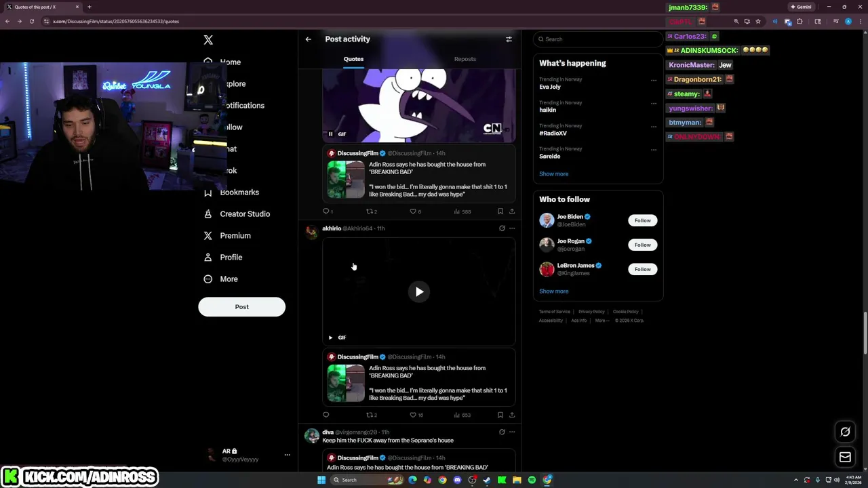Image resolution: width=868 pixels, height=488 pixels.
Task: Open the Søreide trending topic
Action: [550, 156]
